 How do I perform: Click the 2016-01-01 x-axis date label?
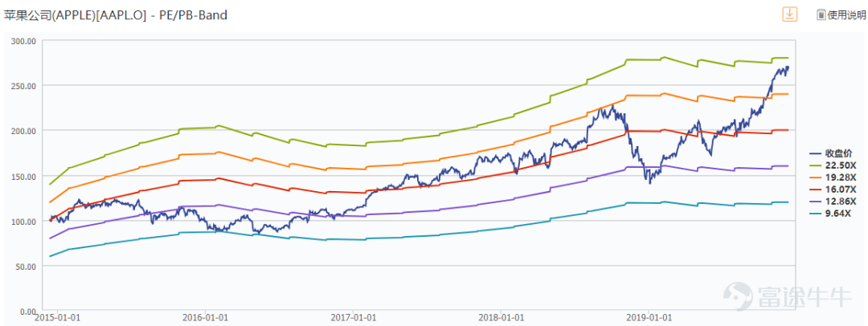tap(205, 319)
